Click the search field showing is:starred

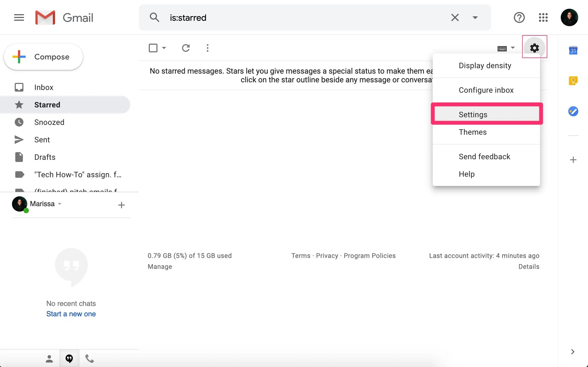(x=300, y=18)
